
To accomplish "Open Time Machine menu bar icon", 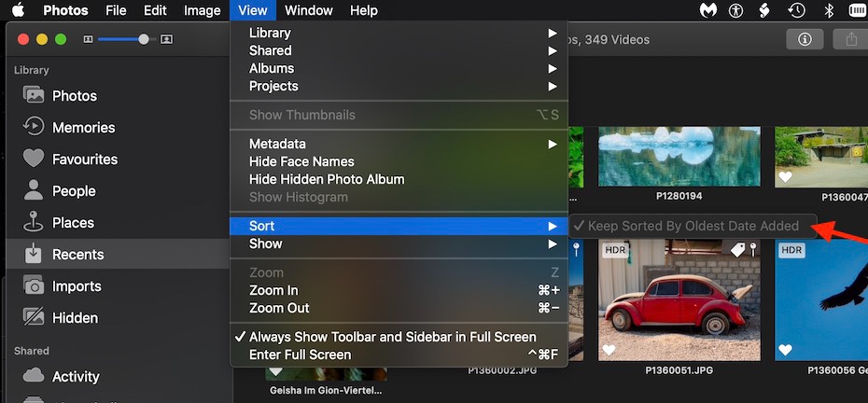I will tap(796, 9).
